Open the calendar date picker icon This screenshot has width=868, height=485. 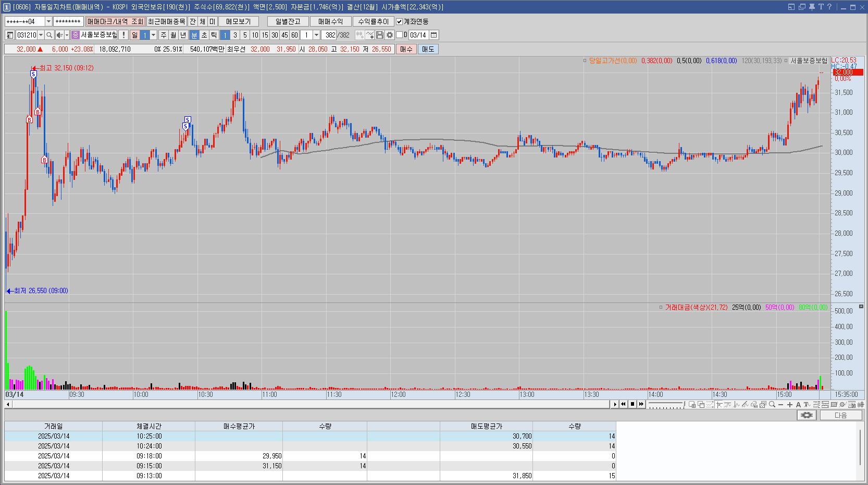click(x=434, y=35)
